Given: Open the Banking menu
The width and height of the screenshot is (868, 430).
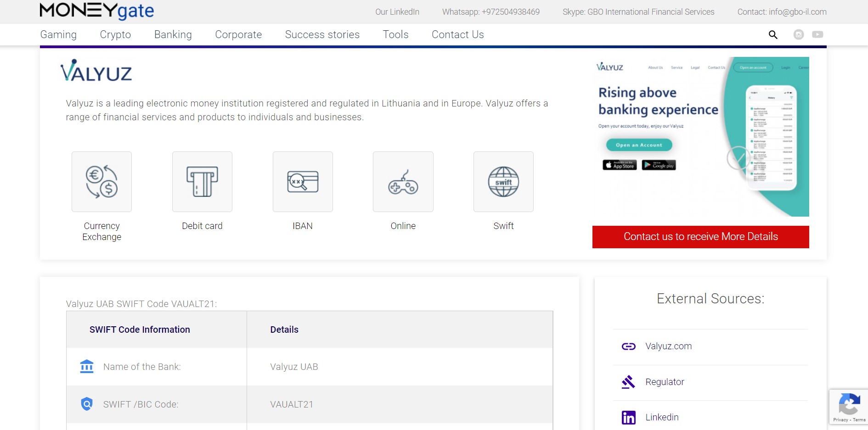Looking at the screenshot, I should tap(173, 34).
